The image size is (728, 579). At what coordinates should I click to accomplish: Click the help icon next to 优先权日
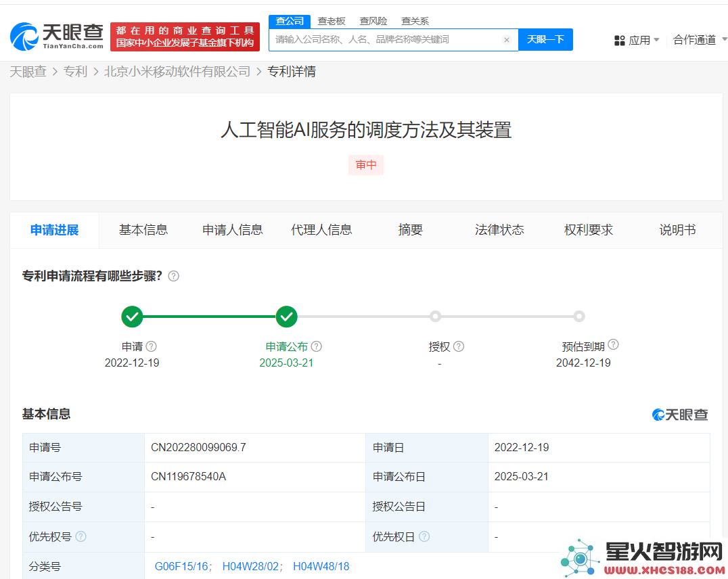click(424, 537)
